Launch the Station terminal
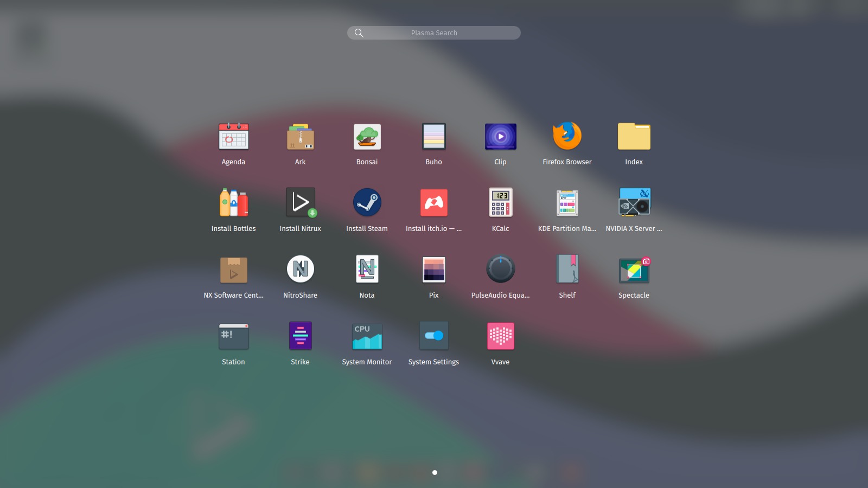This screenshot has height=488, width=868. (233, 336)
